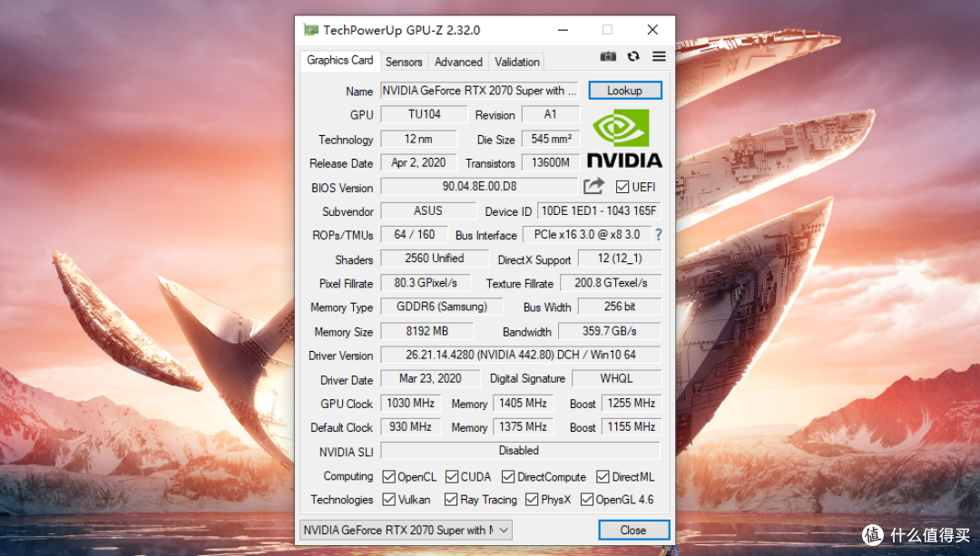Screen dimensions: 980x556
Task: Minimize the GPU-Z window
Action: 563,30
